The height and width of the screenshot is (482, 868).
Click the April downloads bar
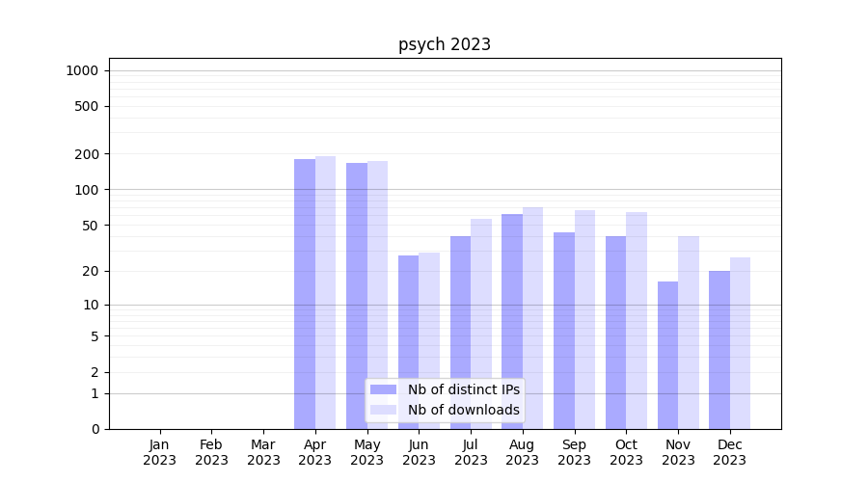click(x=326, y=292)
